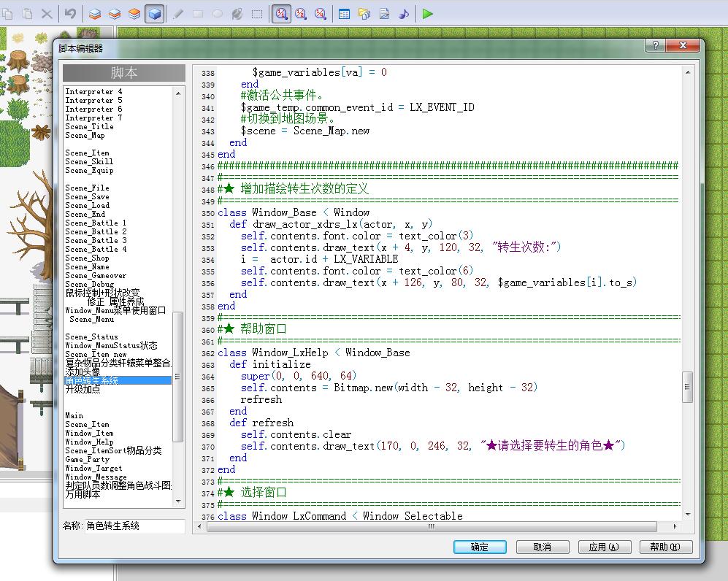The height and width of the screenshot is (581, 728).
Task: Switch to the event layer icon
Action: point(155,14)
